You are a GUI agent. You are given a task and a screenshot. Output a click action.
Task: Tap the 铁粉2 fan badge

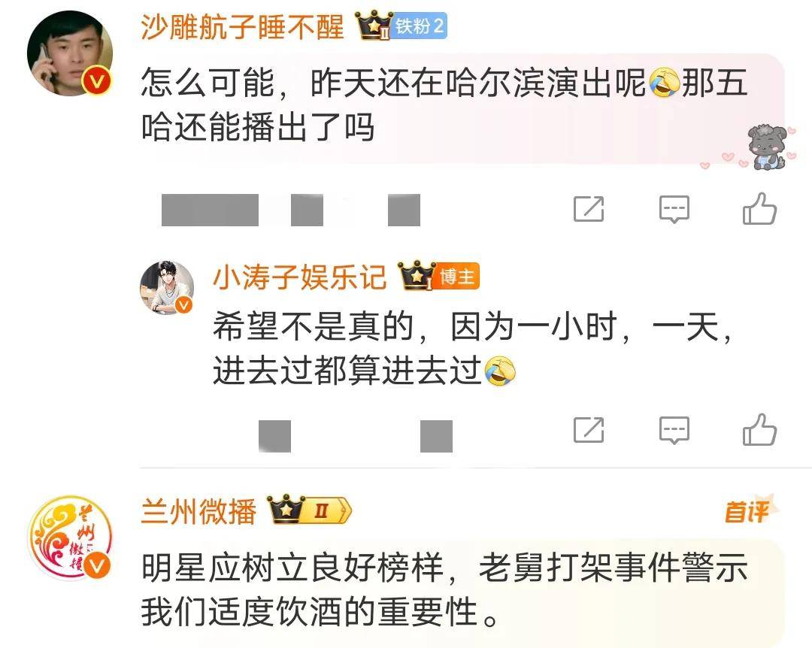419,26
